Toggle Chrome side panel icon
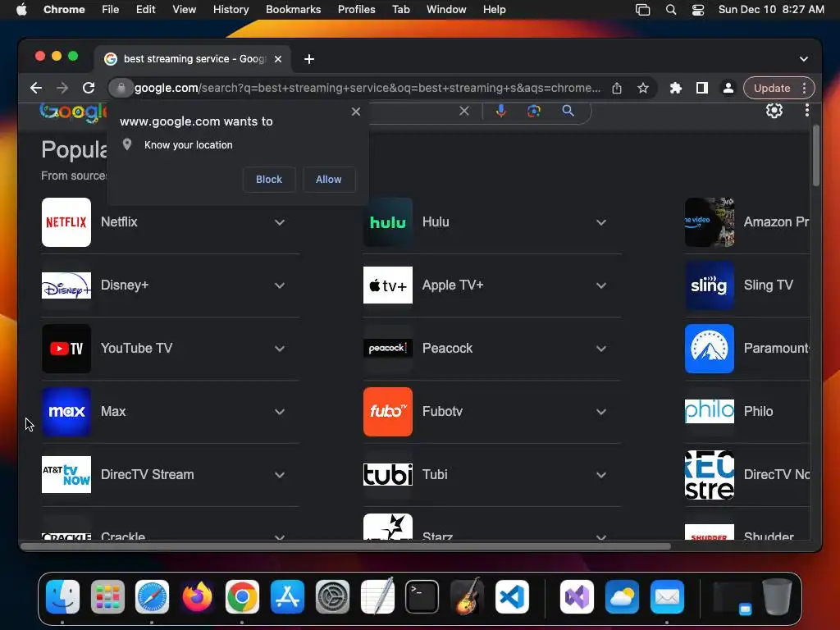The image size is (840, 630). pyautogui.click(x=702, y=88)
